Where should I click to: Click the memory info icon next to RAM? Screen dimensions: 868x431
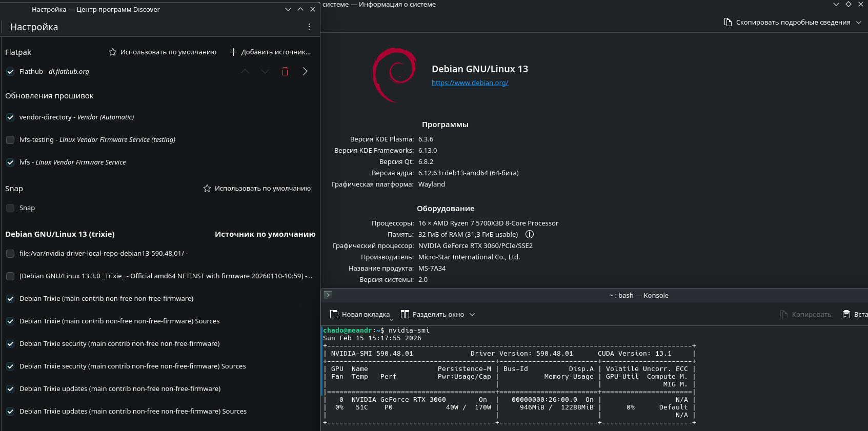click(x=530, y=234)
